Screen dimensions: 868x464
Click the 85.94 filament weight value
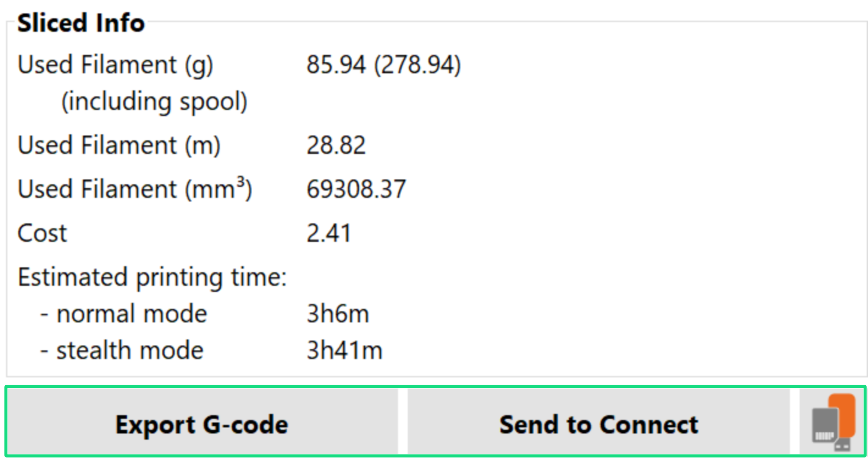point(336,64)
